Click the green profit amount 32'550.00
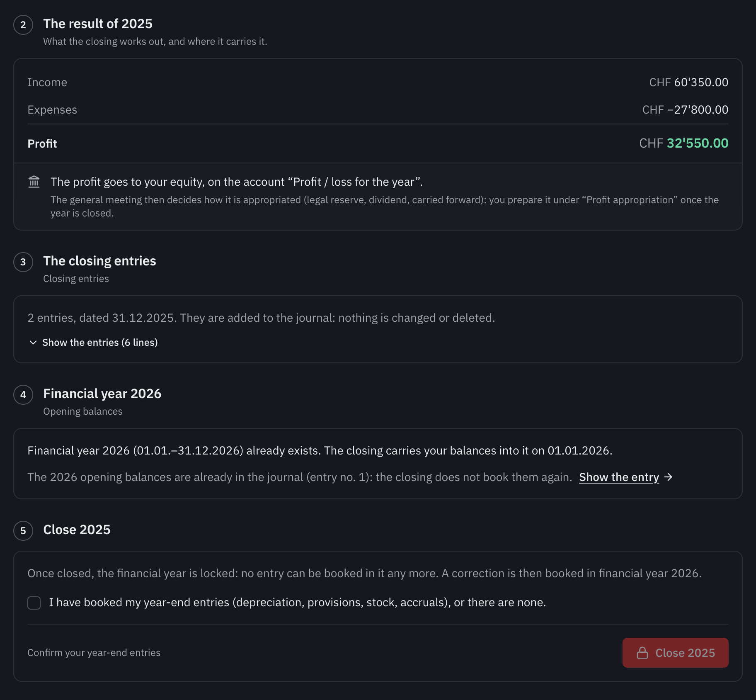 pyautogui.click(x=698, y=143)
